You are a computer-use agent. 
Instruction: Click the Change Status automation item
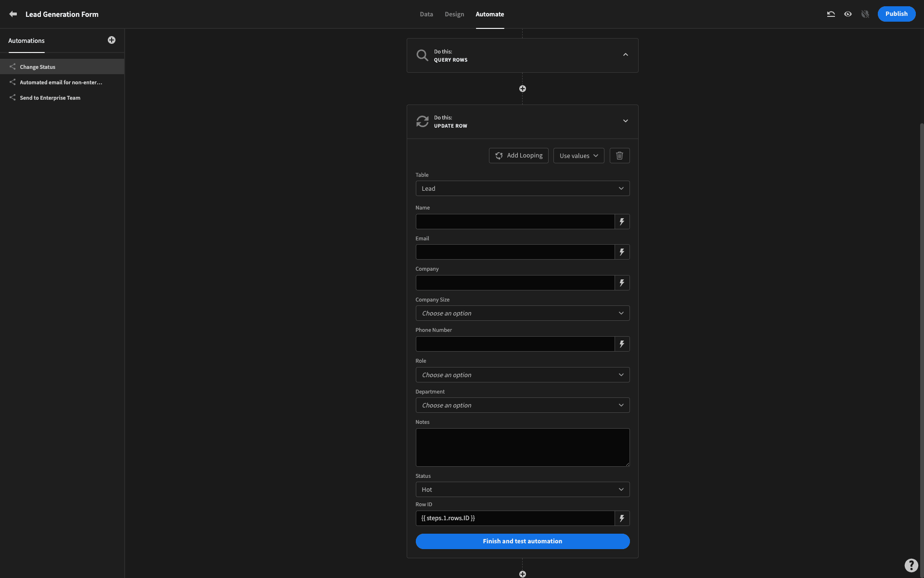(x=62, y=66)
